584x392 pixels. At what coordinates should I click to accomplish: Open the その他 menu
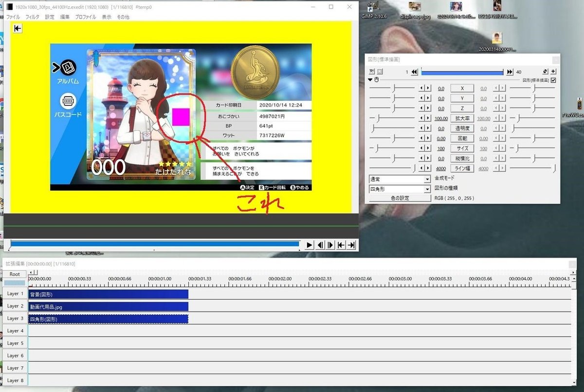[123, 17]
